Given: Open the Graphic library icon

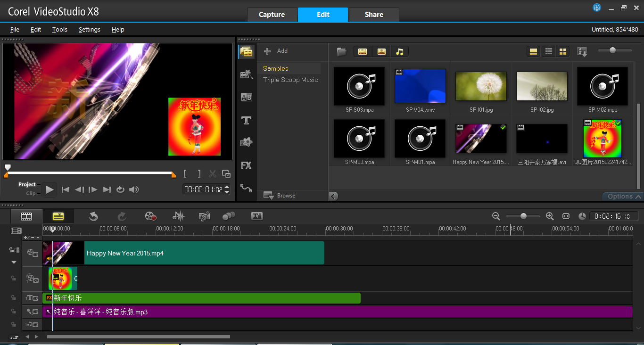Looking at the screenshot, I should pyautogui.click(x=246, y=142).
